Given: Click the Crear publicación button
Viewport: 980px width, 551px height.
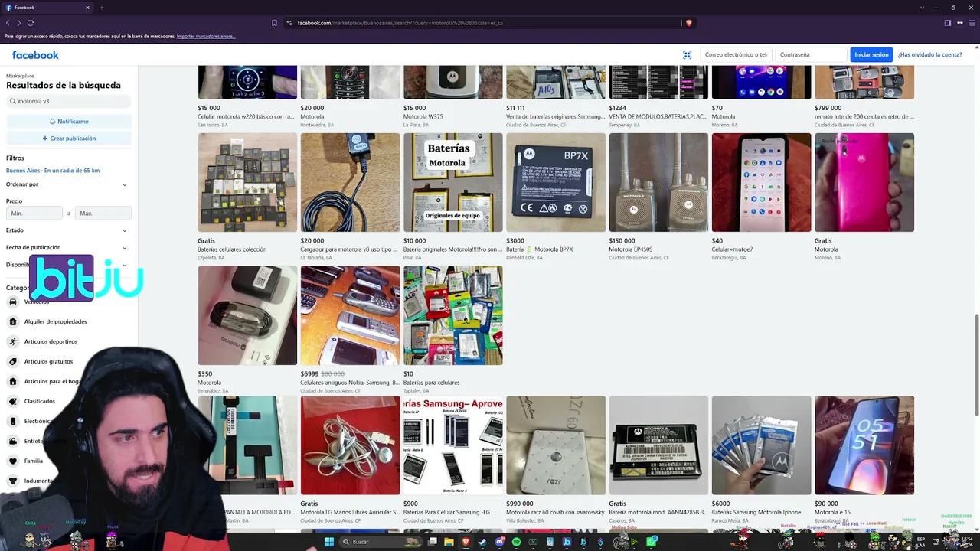Looking at the screenshot, I should tap(69, 139).
